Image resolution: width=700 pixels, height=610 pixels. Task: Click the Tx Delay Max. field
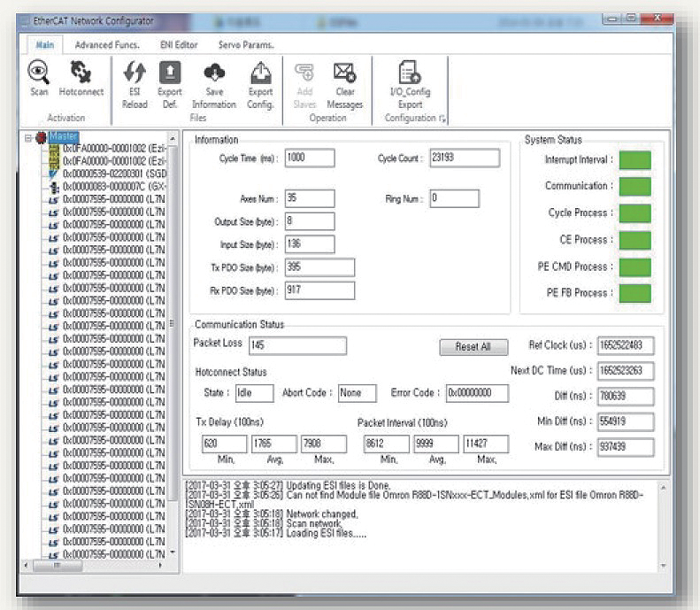coord(324,444)
